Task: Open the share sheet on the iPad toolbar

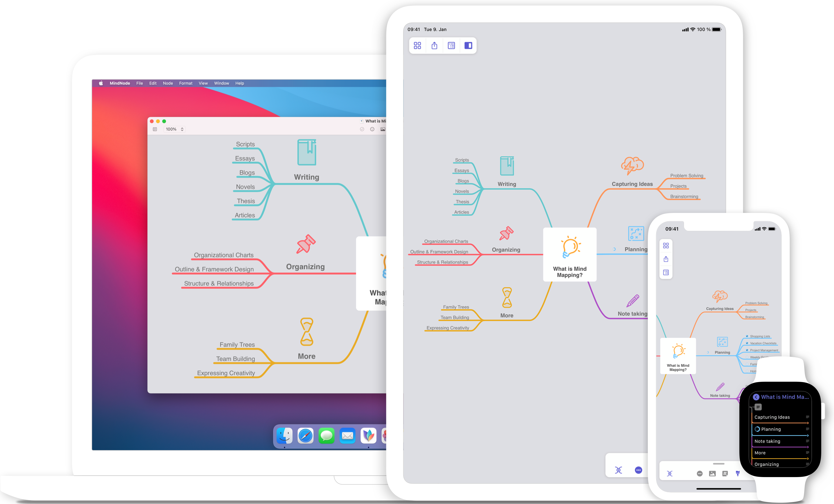Action: click(434, 45)
